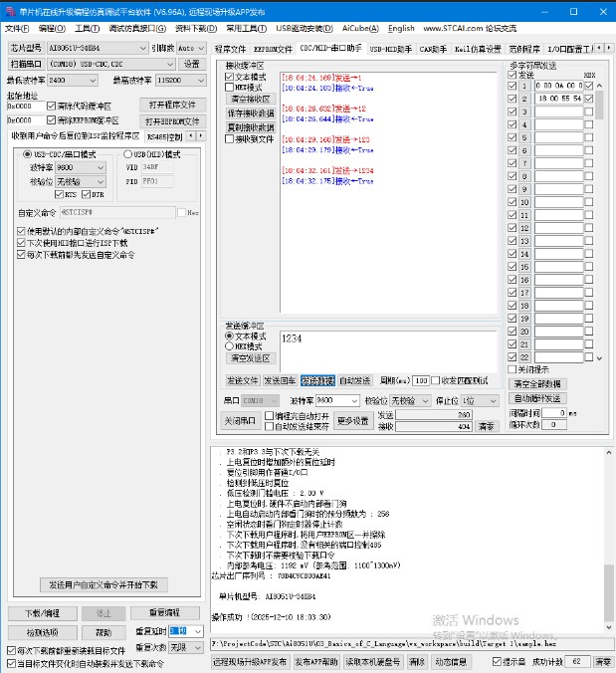This screenshot has height=673, width=616.
Task: Select the USB(HID)模式 radio button
Action: click(127, 154)
